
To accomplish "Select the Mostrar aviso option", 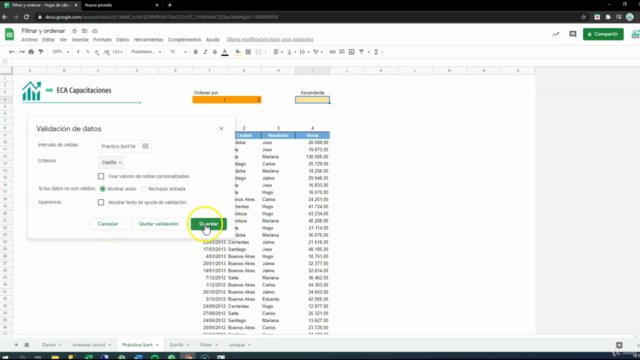I will (102, 189).
